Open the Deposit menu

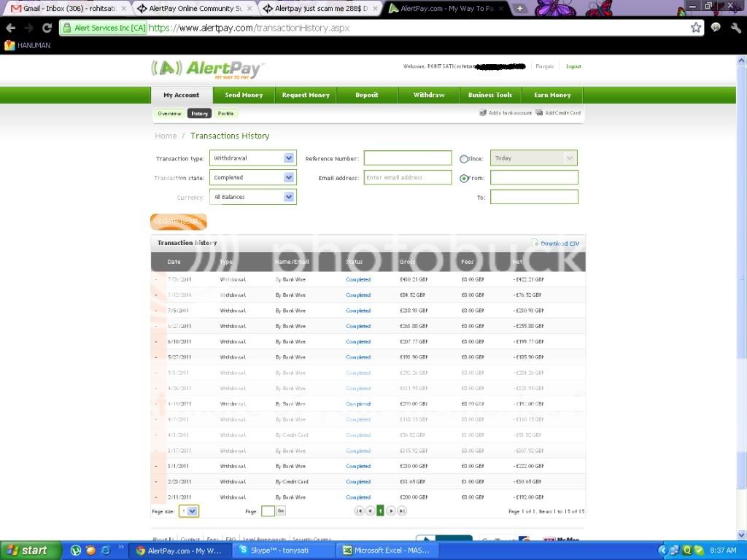[x=367, y=95]
